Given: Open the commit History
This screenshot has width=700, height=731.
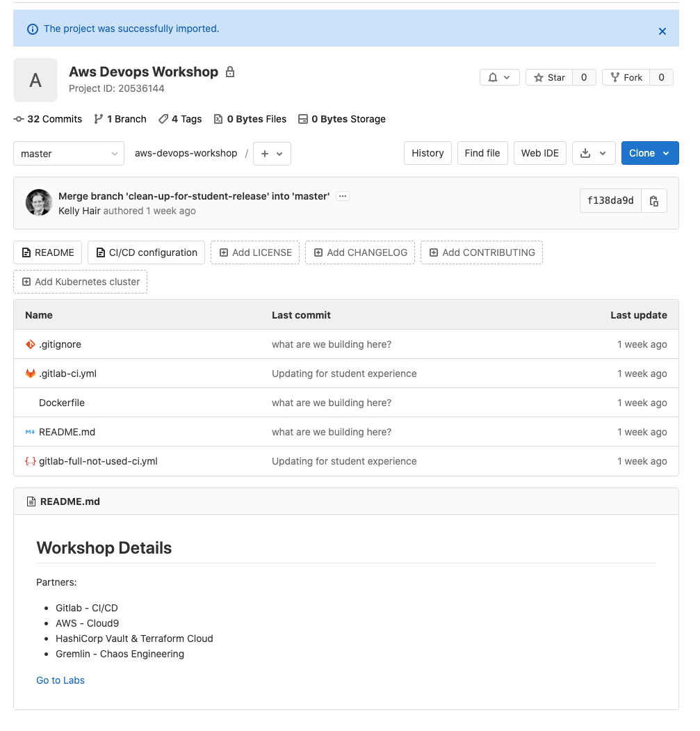Looking at the screenshot, I should tap(428, 153).
